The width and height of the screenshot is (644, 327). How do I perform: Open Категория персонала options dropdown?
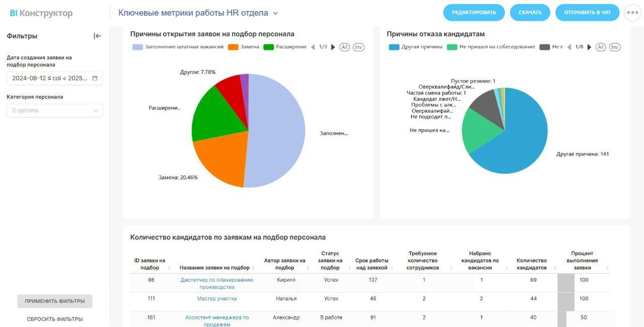(55, 110)
